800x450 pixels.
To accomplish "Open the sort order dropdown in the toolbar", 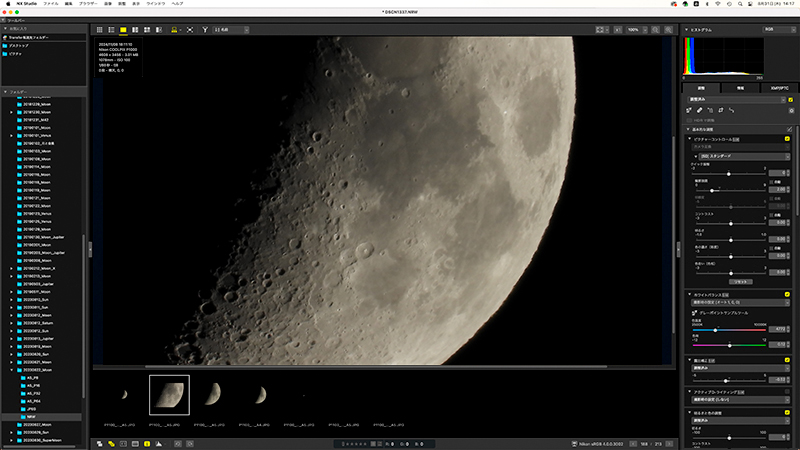I will 231,30.
